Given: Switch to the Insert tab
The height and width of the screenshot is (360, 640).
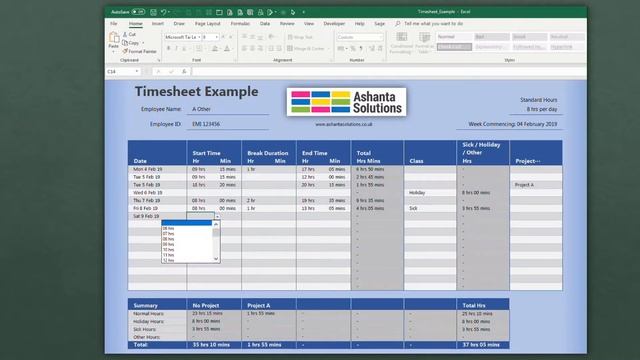Looking at the screenshot, I should tap(158, 24).
